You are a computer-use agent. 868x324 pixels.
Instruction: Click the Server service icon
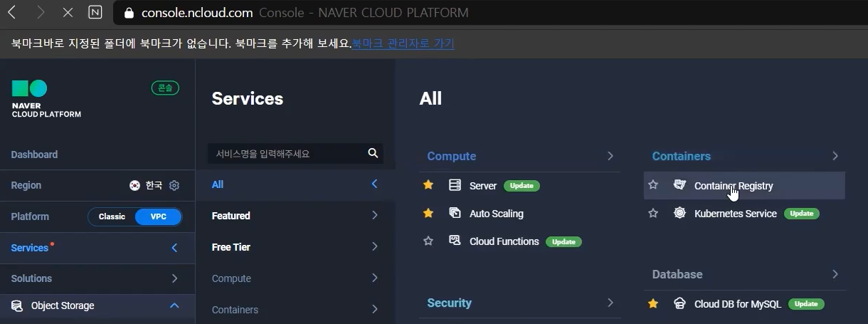[x=455, y=185]
